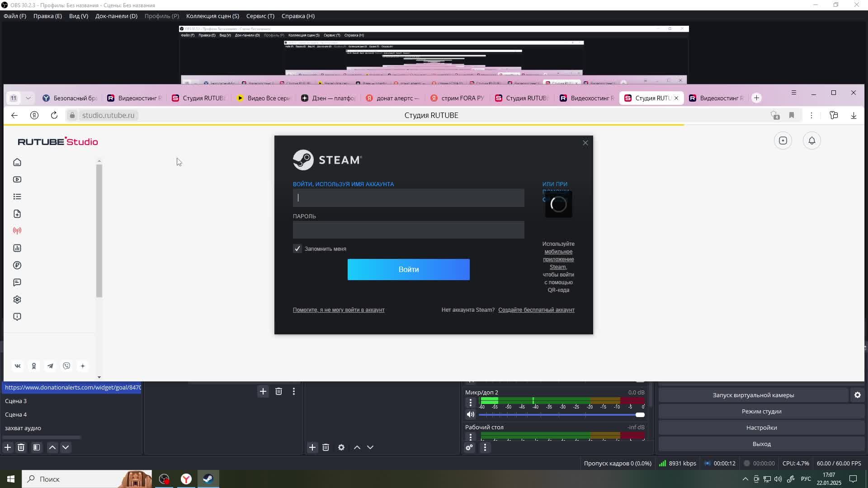The height and width of the screenshot is (488, 868).
Task: Open feedback icon in RUTUBE sidebar
Action: point(17,317)
